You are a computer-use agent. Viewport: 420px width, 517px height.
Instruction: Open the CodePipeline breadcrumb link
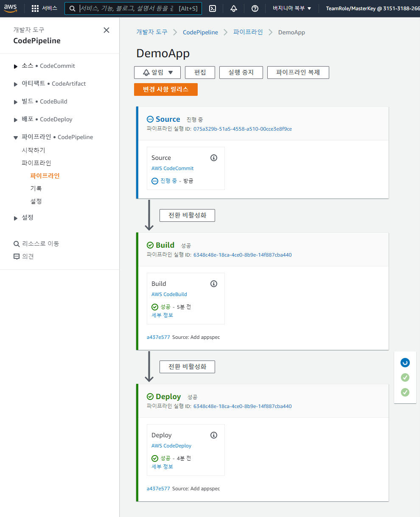[x=200, y=32]
